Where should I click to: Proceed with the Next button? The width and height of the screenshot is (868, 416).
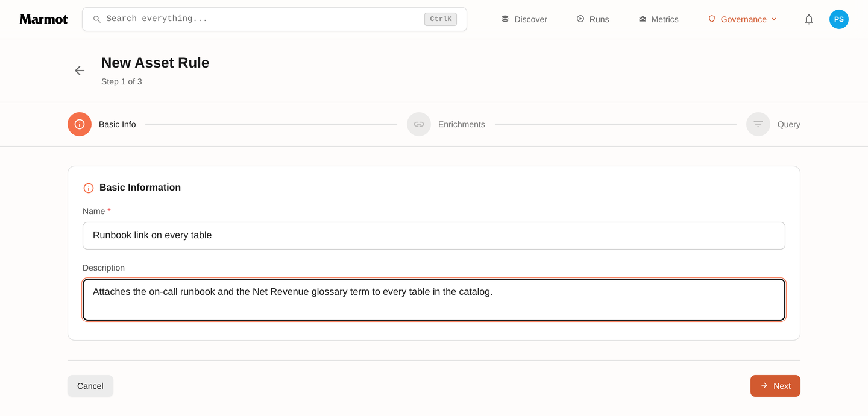tap(775, 386)
